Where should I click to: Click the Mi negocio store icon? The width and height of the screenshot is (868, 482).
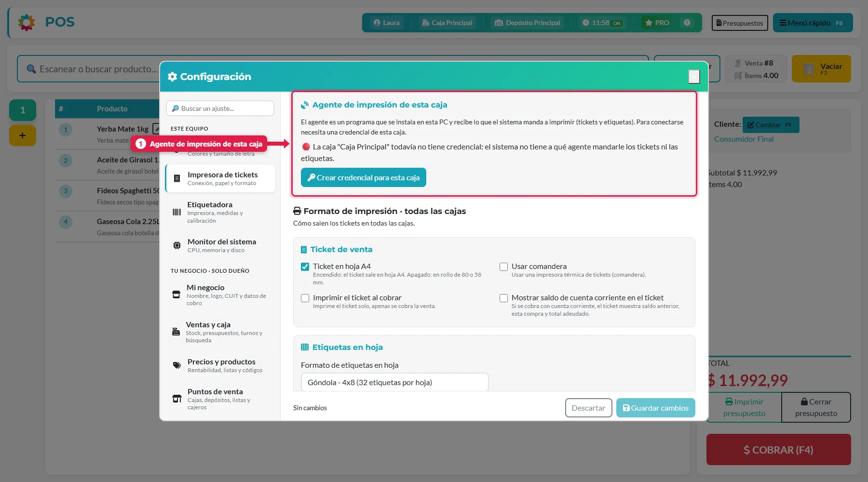point(176,295)
